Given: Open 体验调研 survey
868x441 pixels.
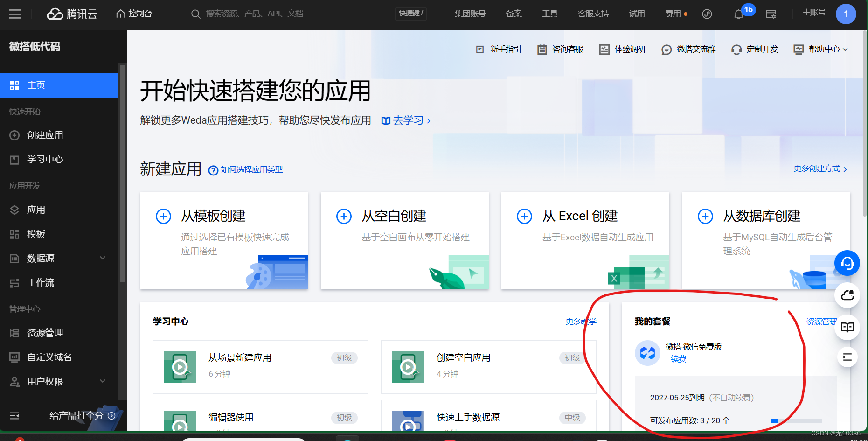Looking at the screenshot, I should pos(623,49).
